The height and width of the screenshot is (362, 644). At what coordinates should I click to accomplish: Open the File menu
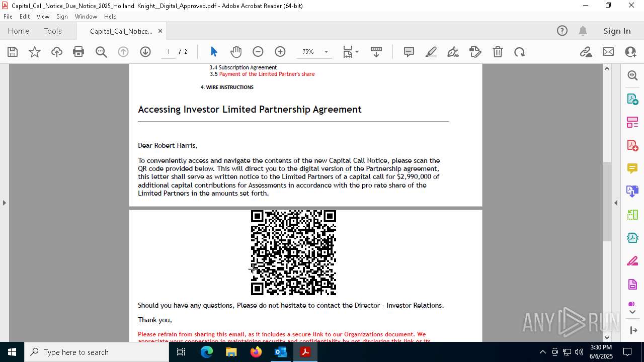pyautogui.click(x=8, y=16)
